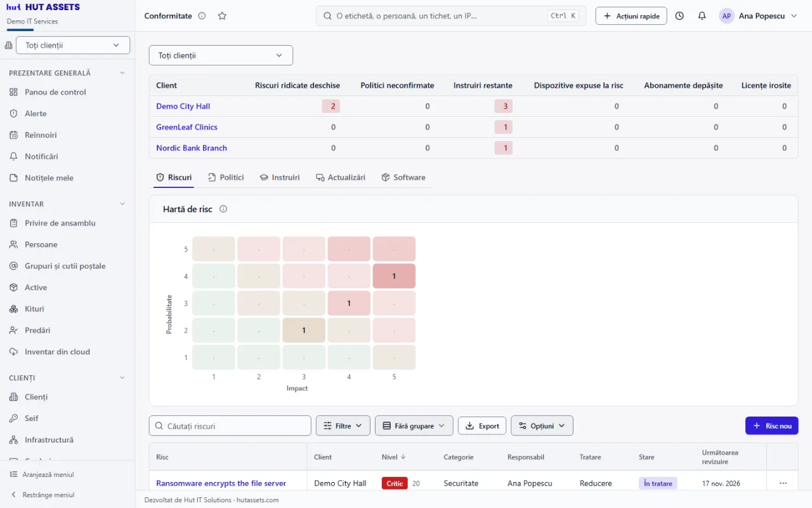Switch to the Politici tab
Viewport: 812px width, 508px height.
[x=226, y=177]
